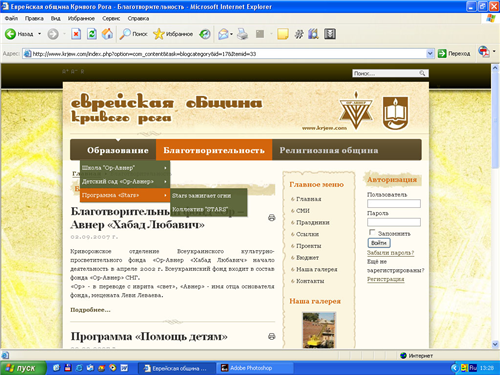Expand hidden tray icons arrow
This screenshot has width=500, height=375.
[x=454, y=368]
